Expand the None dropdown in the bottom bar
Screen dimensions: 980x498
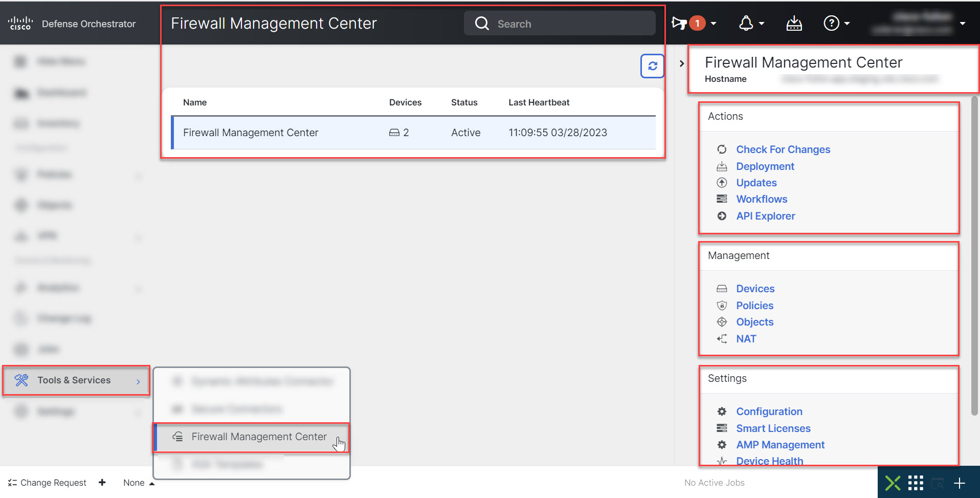[138, 483]
